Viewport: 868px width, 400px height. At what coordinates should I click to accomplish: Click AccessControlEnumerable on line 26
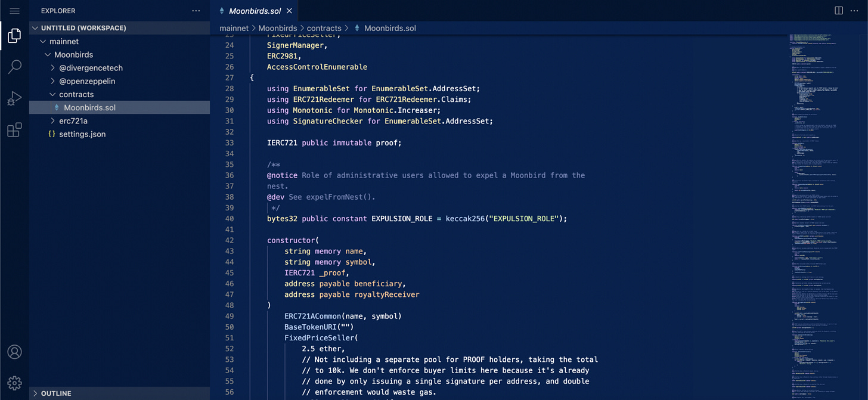coord(317,67)
